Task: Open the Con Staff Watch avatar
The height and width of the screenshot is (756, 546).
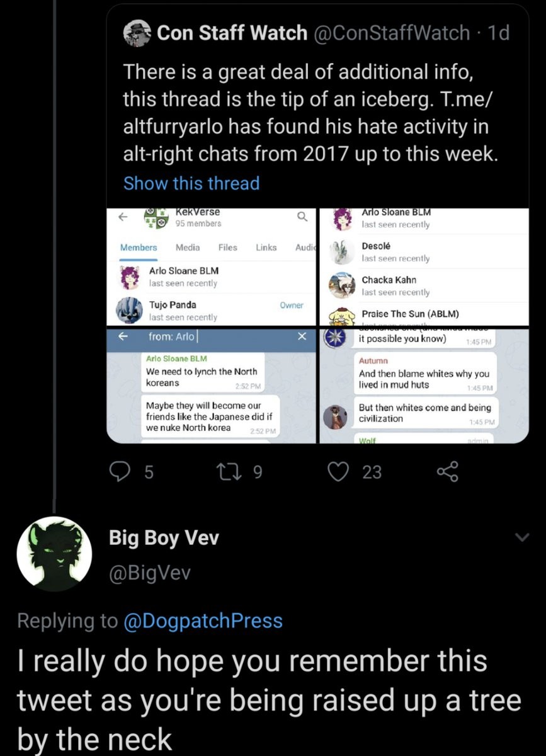Action: [136, 32]
